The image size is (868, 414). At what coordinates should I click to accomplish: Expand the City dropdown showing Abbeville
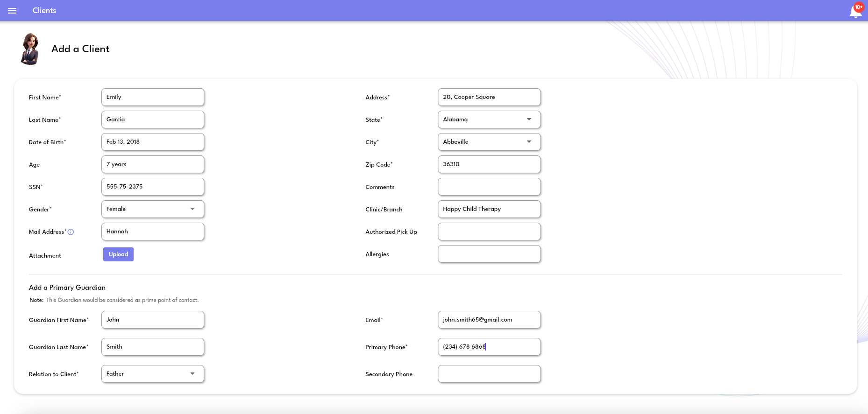[x=489, y=142]
